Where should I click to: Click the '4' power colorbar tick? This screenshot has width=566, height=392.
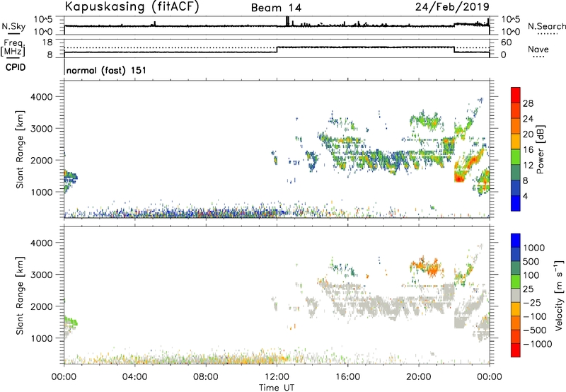click(525, 197)
